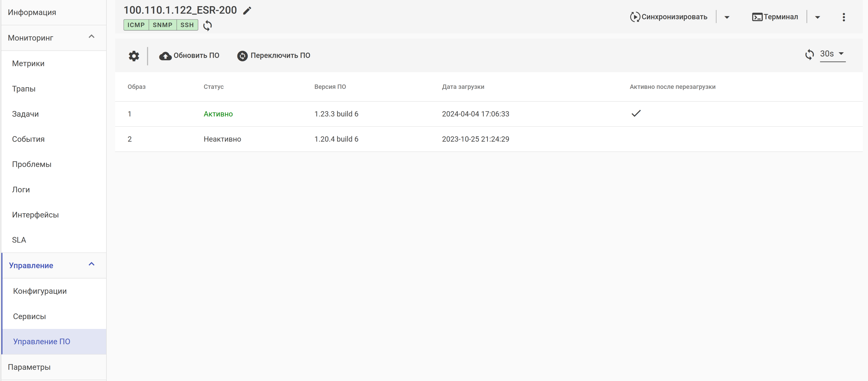The height and width of the screenshot is (381, 868).
Task: Collapse the Мониторинг sidebar section
Action: pos(91,37)
